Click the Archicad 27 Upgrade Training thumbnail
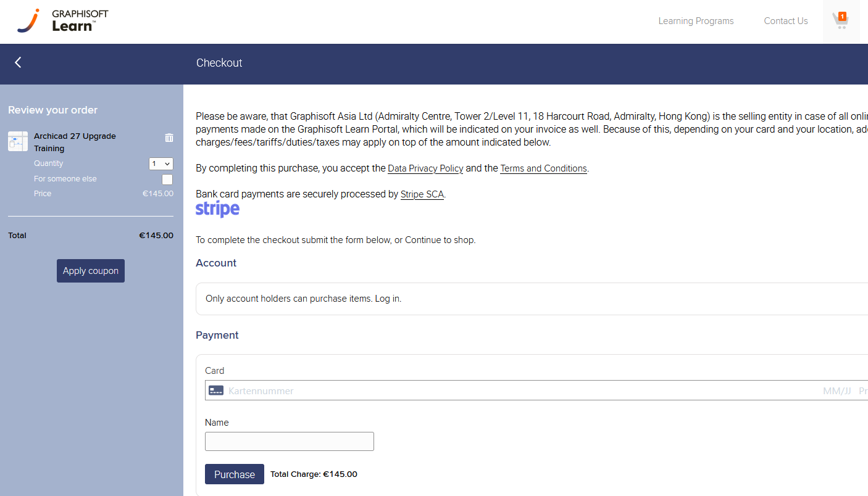Image resolution: width=868 pixels, height=496 pixels. pyautogui.click(x=18, y=141)
